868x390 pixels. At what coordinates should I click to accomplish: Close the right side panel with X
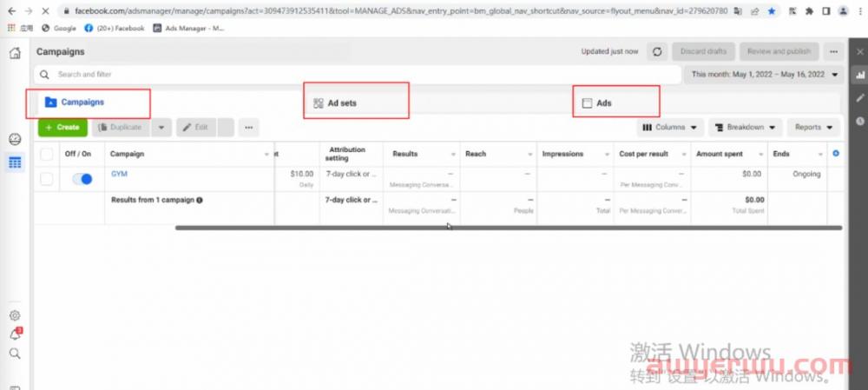[859, 52]
